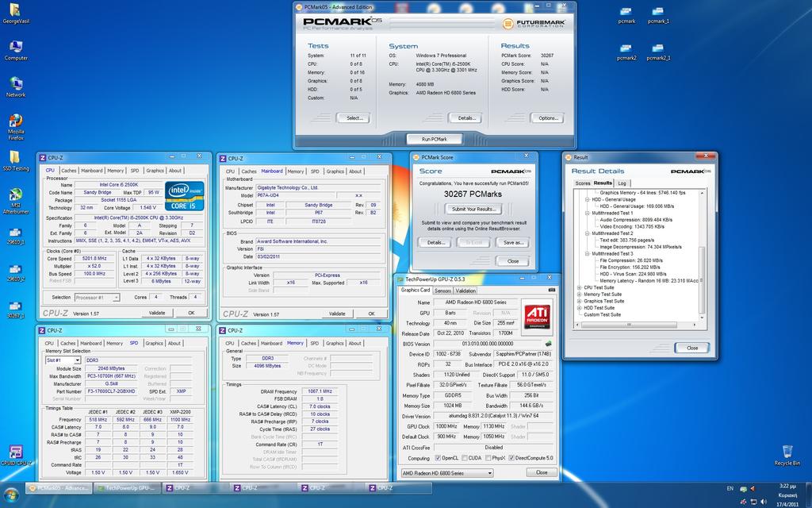Click Details... in the PCMark05 System panel
Image resolution: width=812 pixels, height=508 pixels.
465,118
